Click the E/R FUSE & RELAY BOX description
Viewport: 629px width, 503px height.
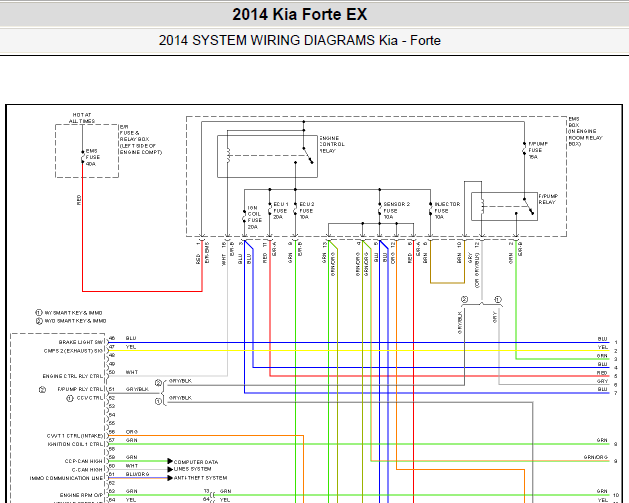pyautogui.click(x=140, y=139)
